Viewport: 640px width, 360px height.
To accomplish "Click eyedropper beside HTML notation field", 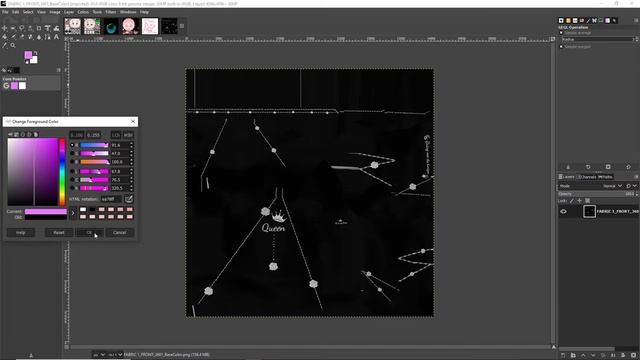I will [129, 199].
